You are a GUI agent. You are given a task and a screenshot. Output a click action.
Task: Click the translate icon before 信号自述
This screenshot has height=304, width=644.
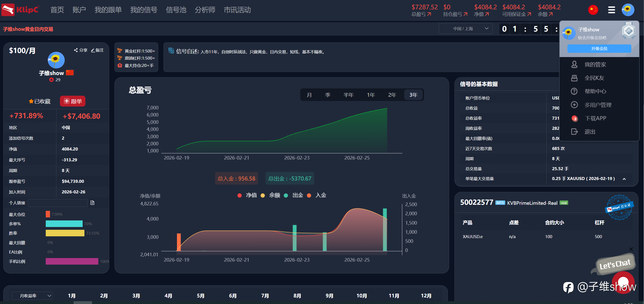[171, 51]
